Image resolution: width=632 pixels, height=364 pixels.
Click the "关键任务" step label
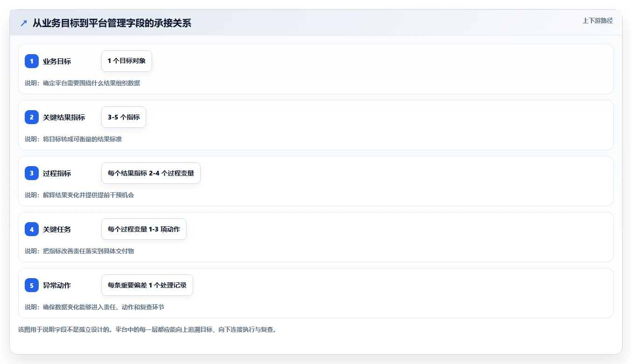tap(57, 229)
